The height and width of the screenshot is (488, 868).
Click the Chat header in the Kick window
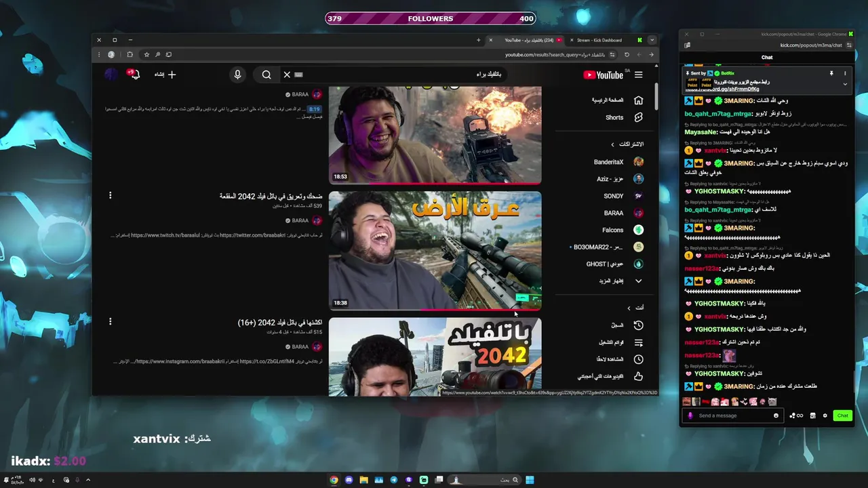767,58
